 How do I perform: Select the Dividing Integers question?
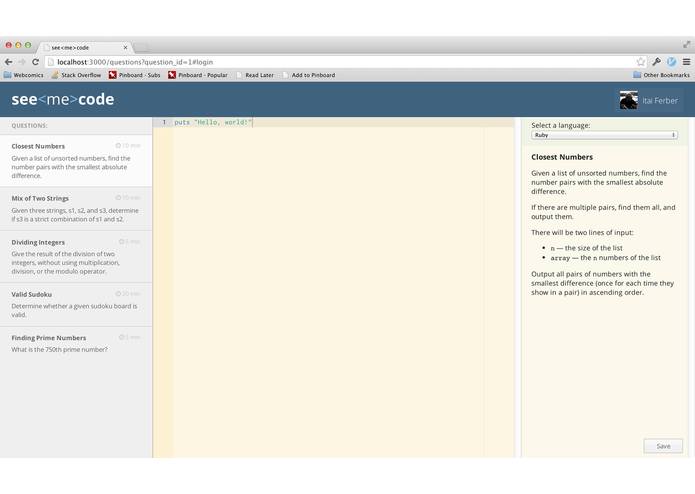(x=76, y=257)
